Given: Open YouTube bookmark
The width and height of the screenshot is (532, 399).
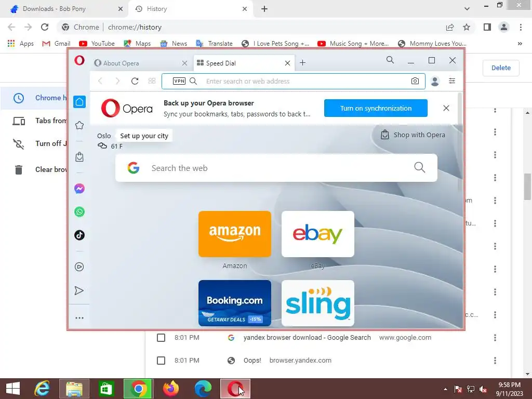Looking at the screenshot, I should click(x=97, y=44).
